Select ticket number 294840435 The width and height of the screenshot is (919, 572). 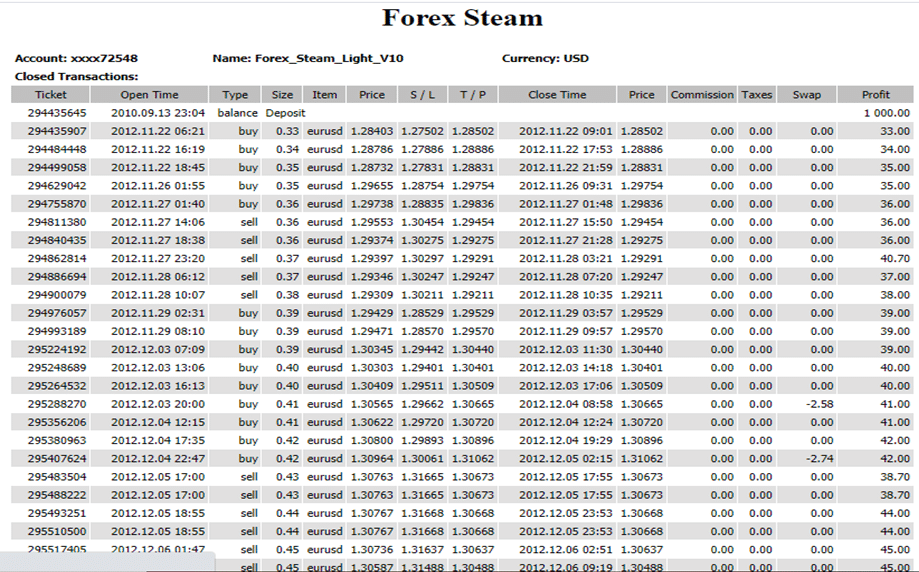57,240
